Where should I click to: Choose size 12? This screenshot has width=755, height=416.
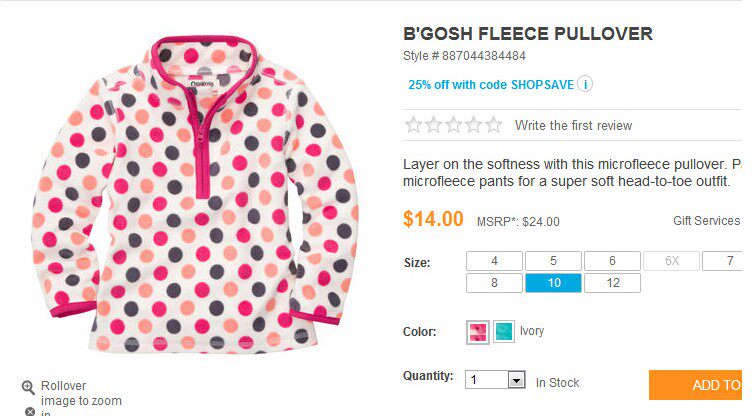pos(612,283)
